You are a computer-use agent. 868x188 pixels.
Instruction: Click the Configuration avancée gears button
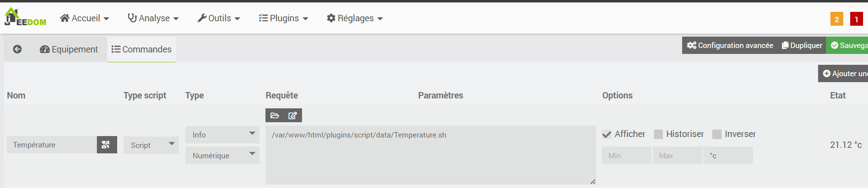[730, 45]
